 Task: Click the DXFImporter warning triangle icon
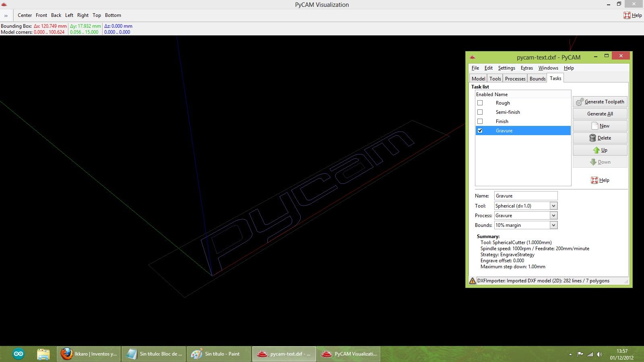(x=472, y=280)
